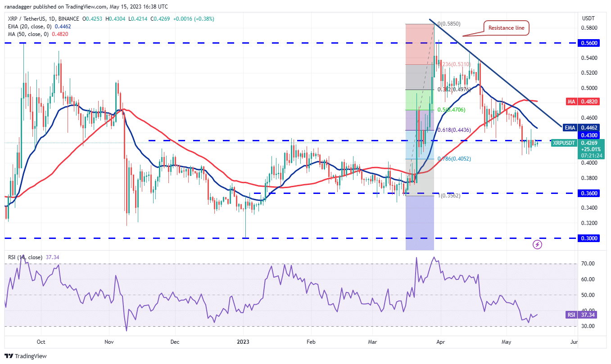
Task: Click the Feb label on the time axis
Action: pos(311,342)
